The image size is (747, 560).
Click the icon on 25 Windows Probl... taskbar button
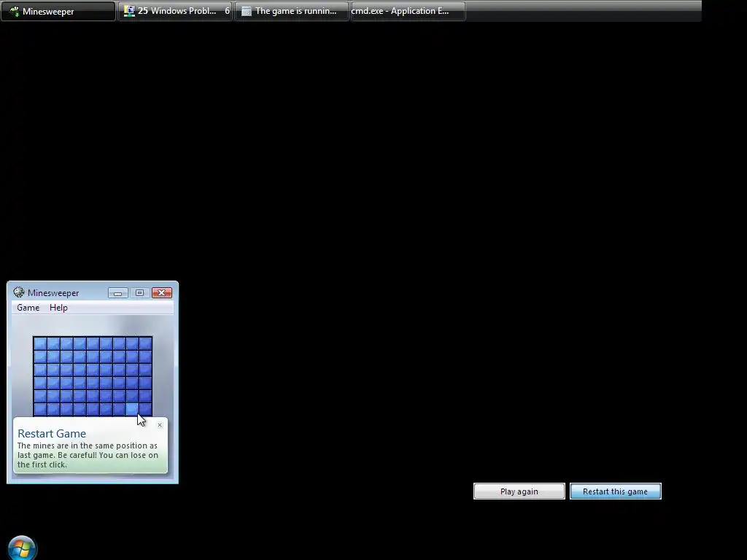(x=129, y=11)
